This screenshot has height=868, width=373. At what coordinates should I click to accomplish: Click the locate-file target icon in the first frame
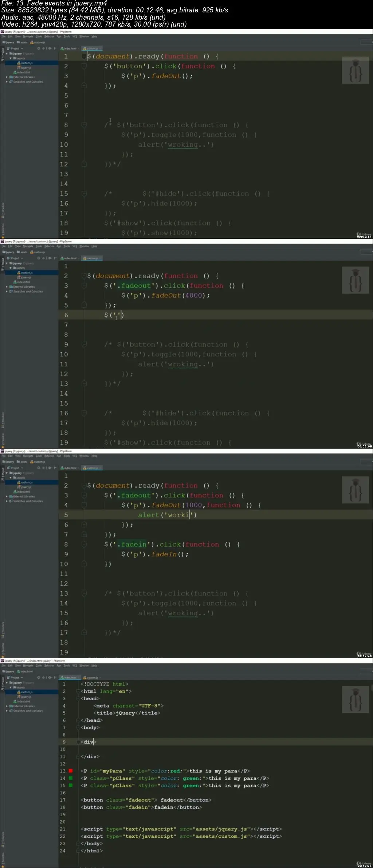[x=39, y=49]
